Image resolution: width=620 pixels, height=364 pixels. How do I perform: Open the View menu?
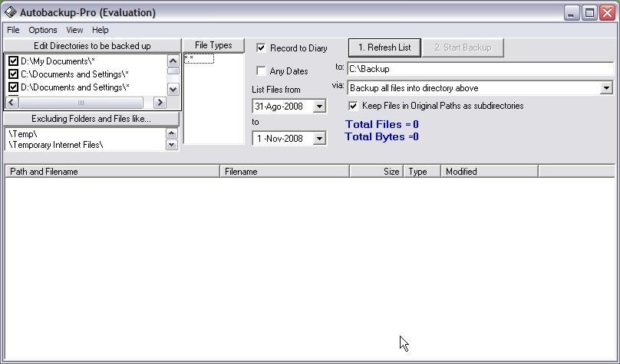(74, 30)
